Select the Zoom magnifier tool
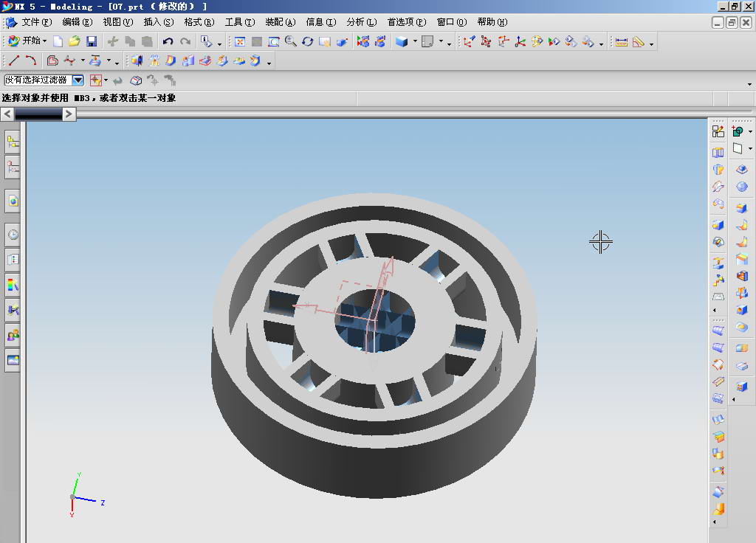756x543 pixels. [x=291, y=42]
